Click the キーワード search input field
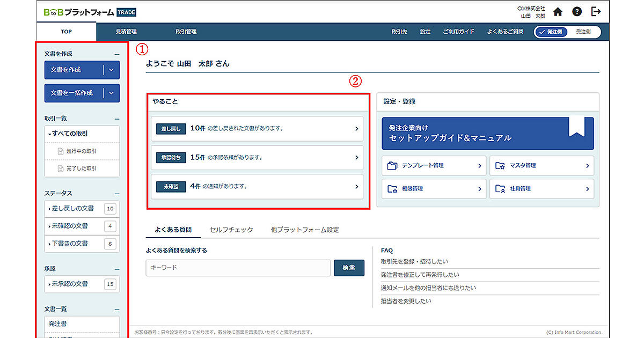 click(x=238, y=268)
